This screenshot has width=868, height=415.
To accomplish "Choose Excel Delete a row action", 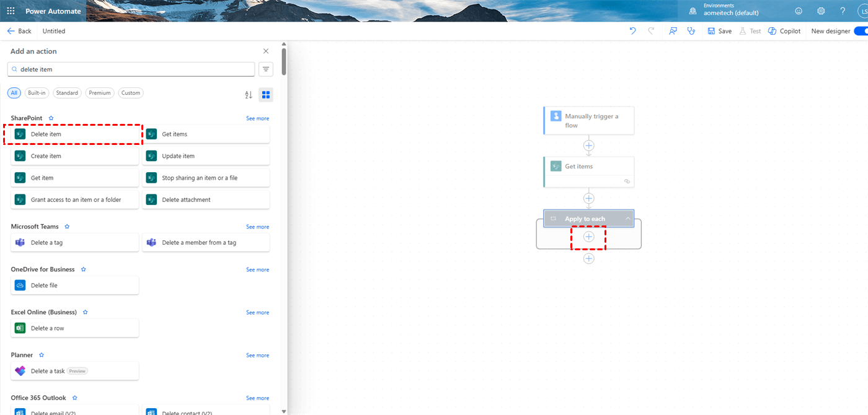I will [x=75, y=328].
